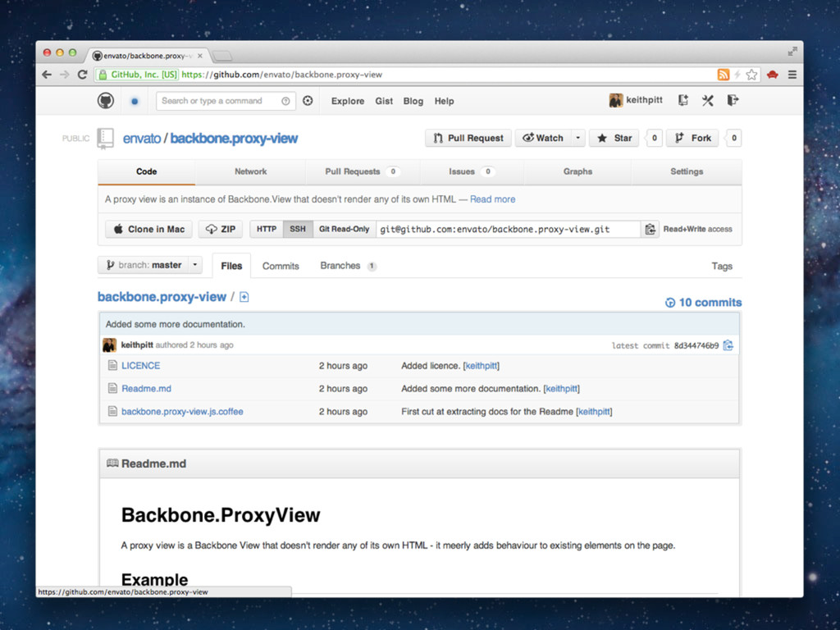Click the backbone.proxy-view.js.coffee file icon
The height and width of the screenshot is (630, 840).
(112, 412)
